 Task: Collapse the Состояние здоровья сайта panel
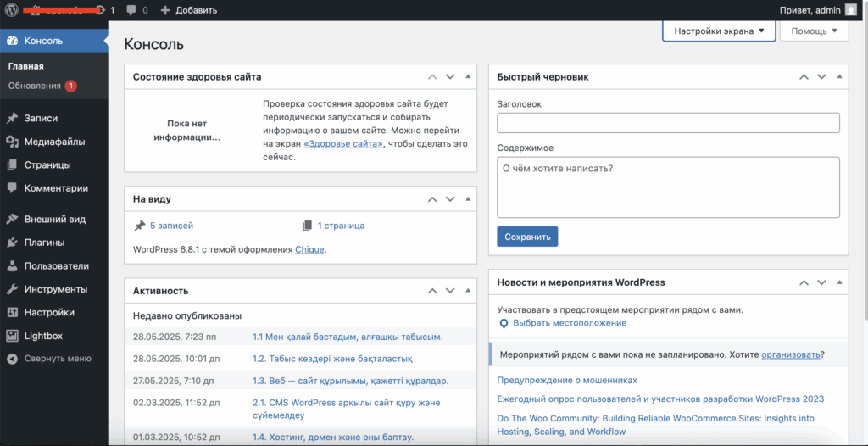click(467, 77)
